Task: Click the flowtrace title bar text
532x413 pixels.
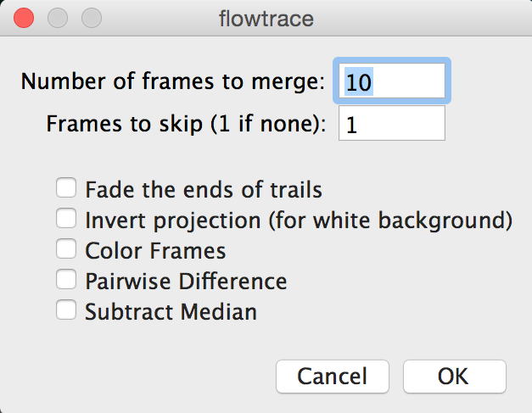Action: tap(266, 19)
